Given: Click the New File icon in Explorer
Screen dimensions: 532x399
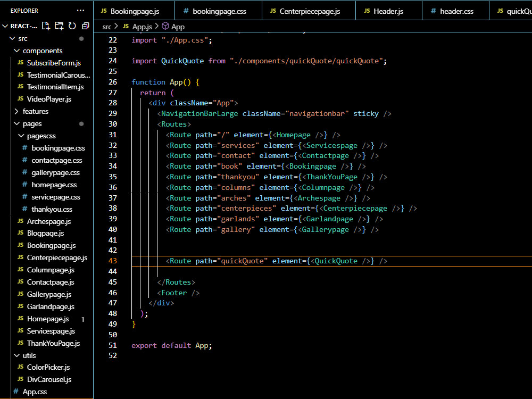Looking at the screenshot, I should pos(46,26).
